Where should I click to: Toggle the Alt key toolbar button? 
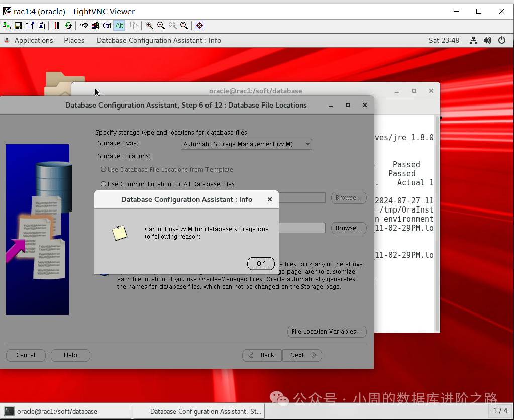[x=119, y=26]
